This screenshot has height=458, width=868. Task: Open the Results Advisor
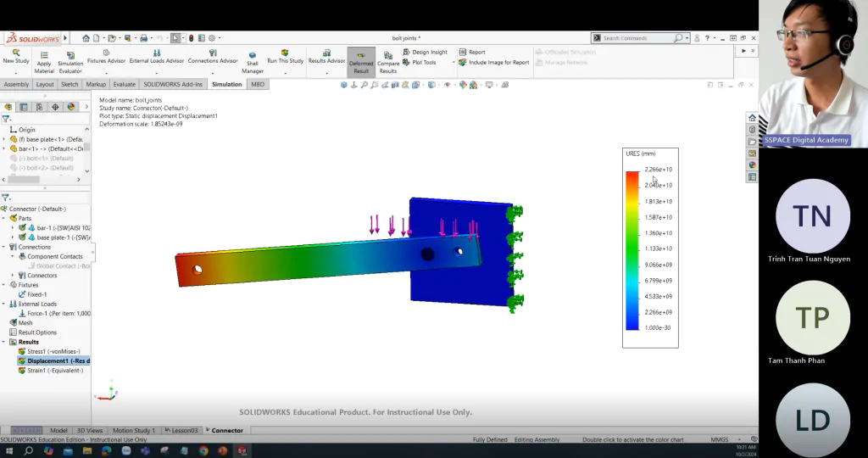click(x=326, y=57)
